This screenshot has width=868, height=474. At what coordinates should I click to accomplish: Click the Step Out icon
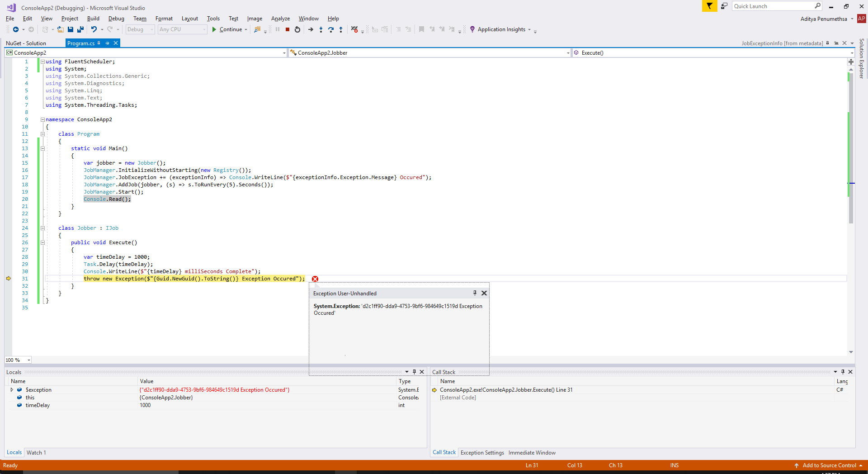click(x=341, y=29)
